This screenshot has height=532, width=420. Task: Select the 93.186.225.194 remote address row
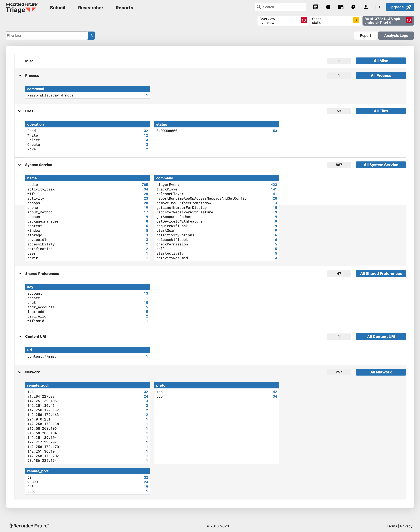(x=87, y=461)
